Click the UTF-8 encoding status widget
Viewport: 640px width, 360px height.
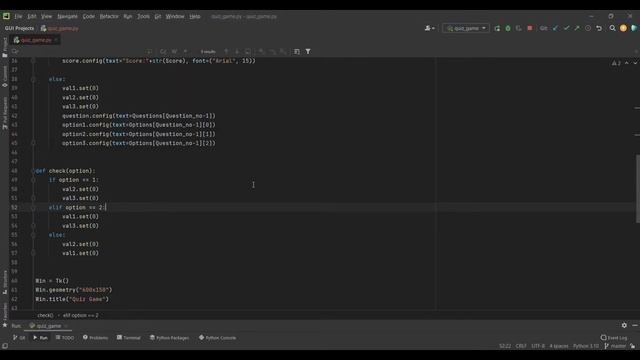coord(538,346)
